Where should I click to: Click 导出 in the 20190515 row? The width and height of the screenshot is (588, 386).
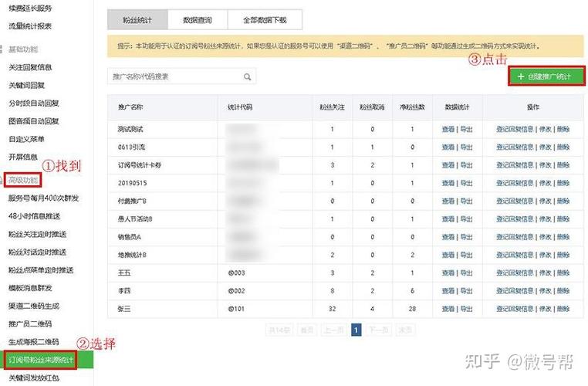(x=466, y=184)
